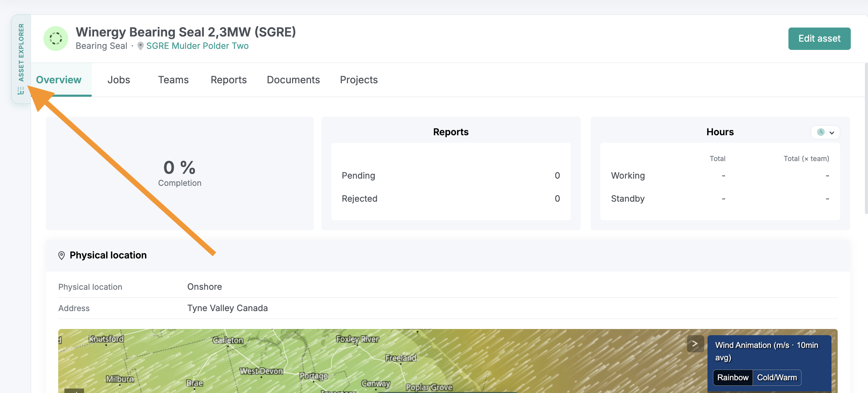Viewport: 868px width, 393px height.
Task: Switch to the Teams tab
Action: (x=173, y=80)
